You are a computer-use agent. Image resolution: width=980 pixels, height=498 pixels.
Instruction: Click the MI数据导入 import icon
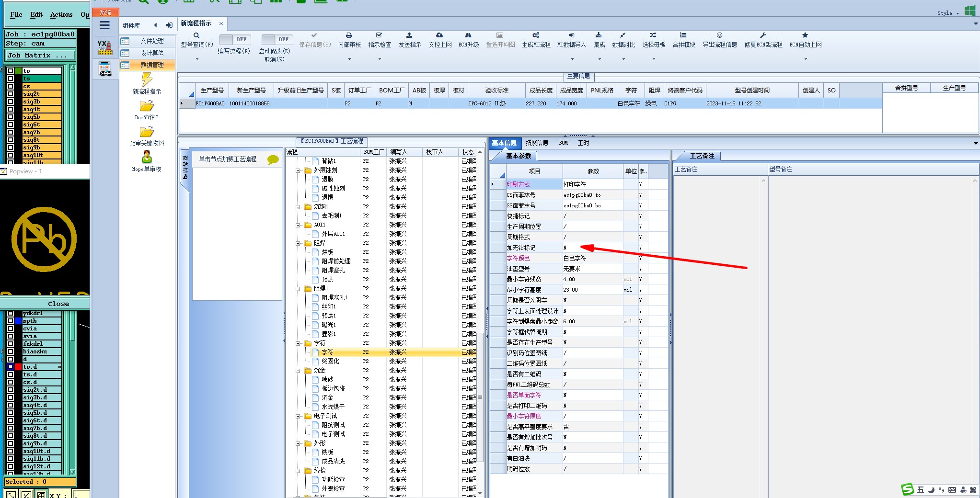[571, 35]
